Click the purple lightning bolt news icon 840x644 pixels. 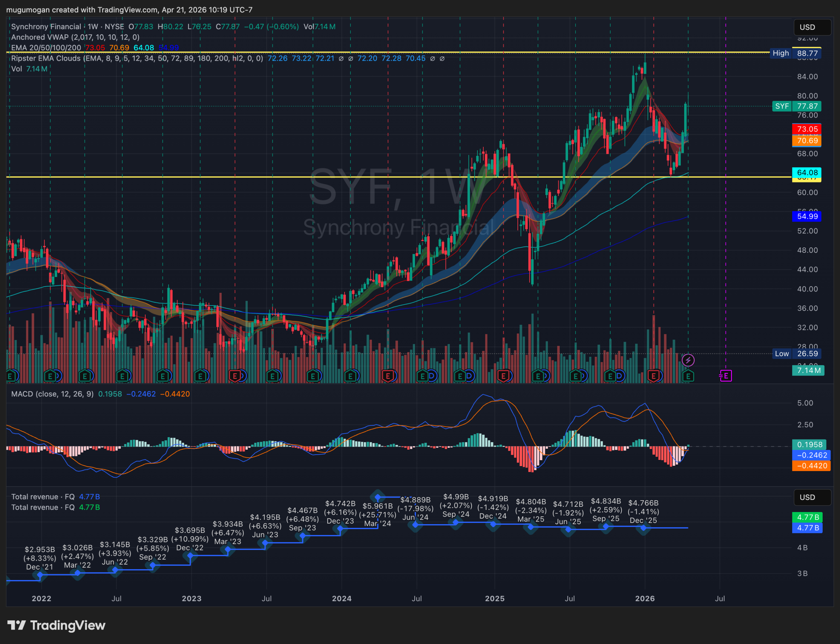coord(688,360)
